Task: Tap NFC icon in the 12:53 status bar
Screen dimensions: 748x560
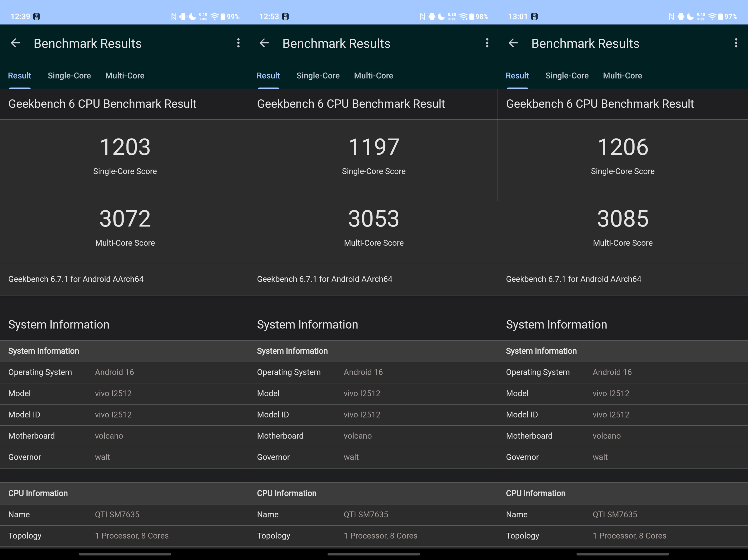Action: [x=423, y=17]
